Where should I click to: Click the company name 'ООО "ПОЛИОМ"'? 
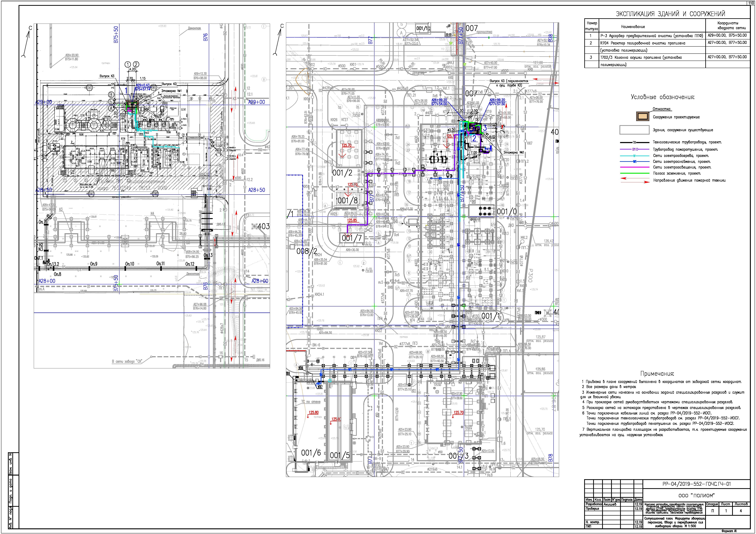696,495
